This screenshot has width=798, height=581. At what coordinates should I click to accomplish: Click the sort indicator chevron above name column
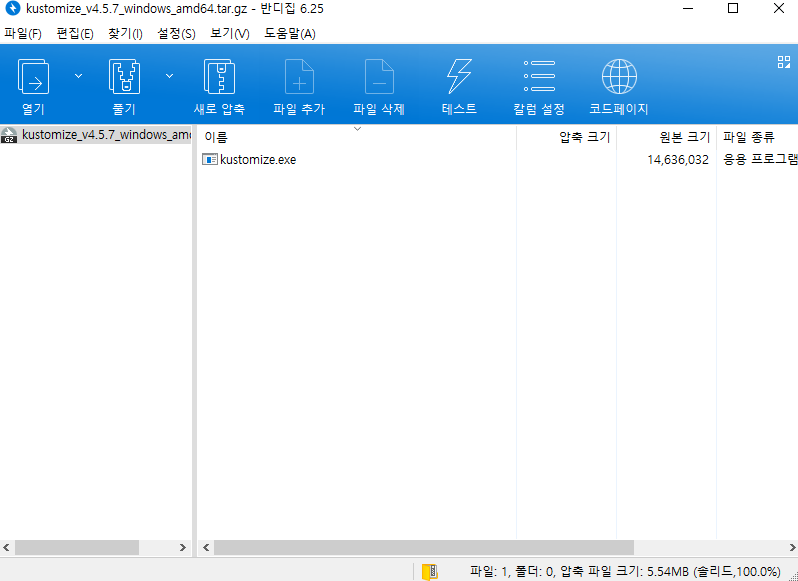357,129
